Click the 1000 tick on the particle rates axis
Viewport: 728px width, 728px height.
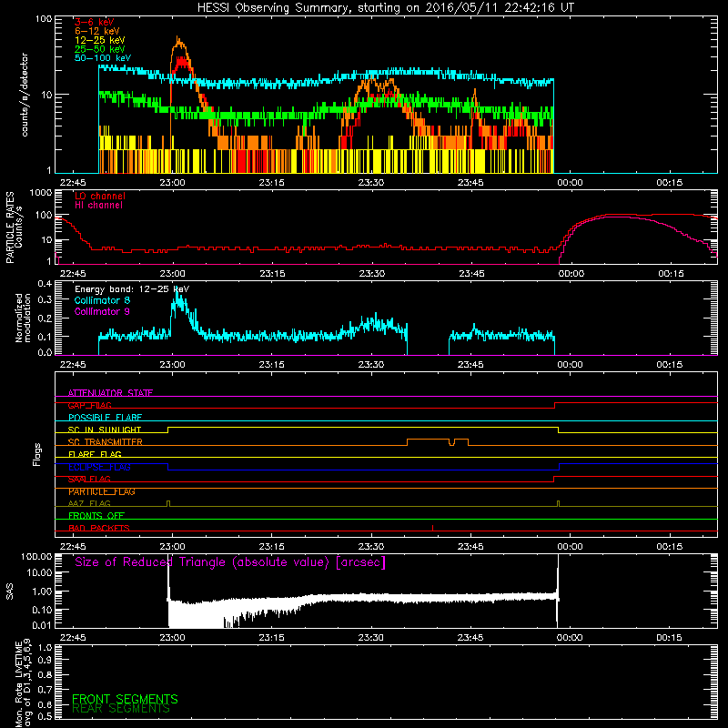pos(41,193)
